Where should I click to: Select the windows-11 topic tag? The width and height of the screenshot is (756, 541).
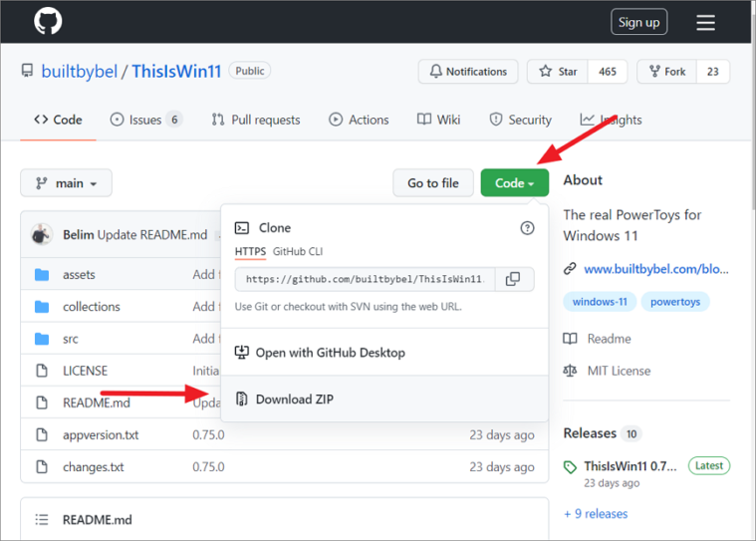click(x=600, y=302)
